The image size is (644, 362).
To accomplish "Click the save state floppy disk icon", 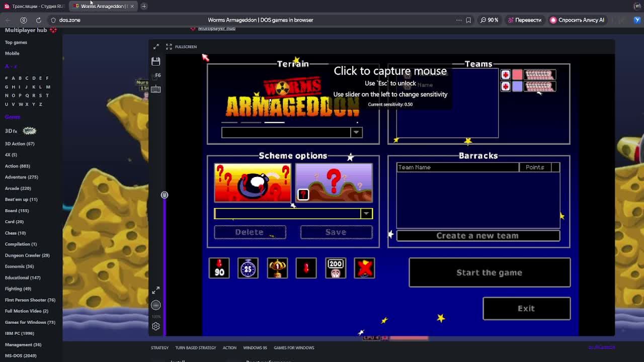I will tap(155, 61).
